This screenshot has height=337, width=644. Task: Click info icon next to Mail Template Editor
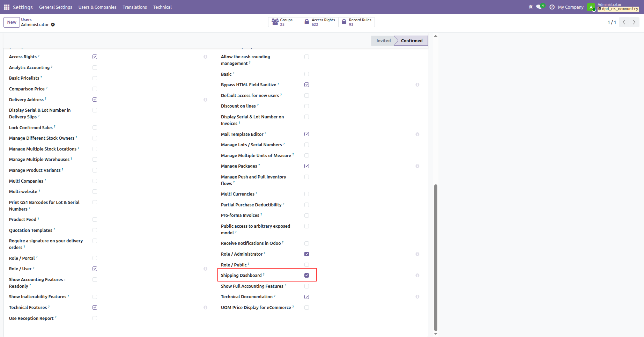(x=417, y=134)
